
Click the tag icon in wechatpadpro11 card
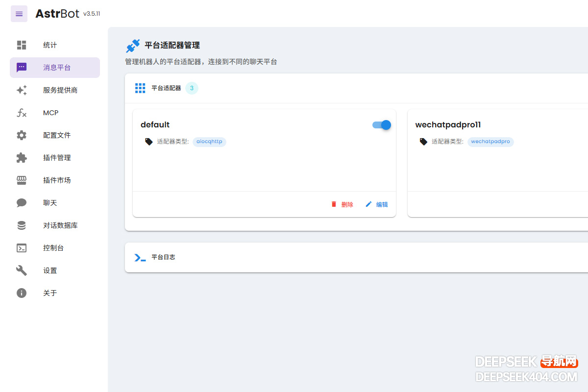coord(424,142)
